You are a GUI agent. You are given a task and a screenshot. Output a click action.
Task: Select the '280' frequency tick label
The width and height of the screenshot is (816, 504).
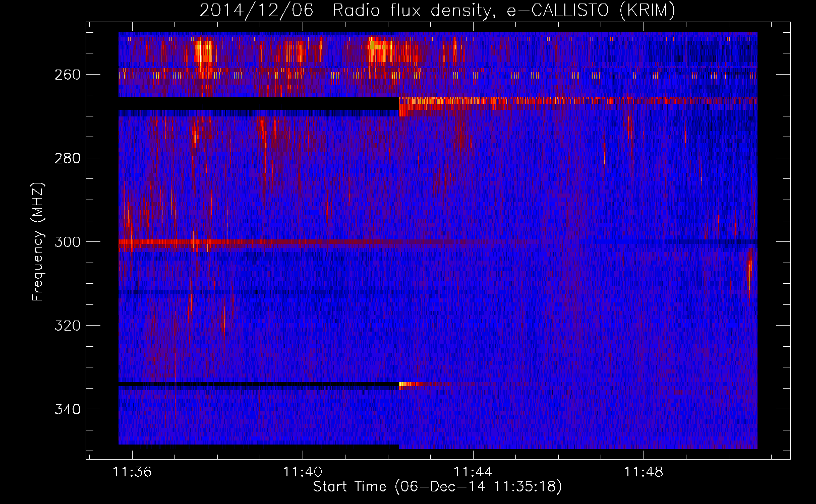point(68,158)
